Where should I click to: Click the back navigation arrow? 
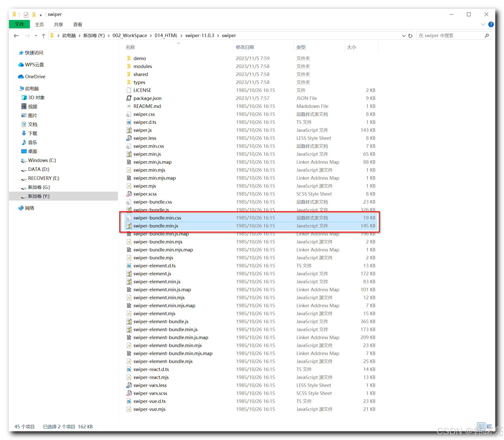(16, 36)
